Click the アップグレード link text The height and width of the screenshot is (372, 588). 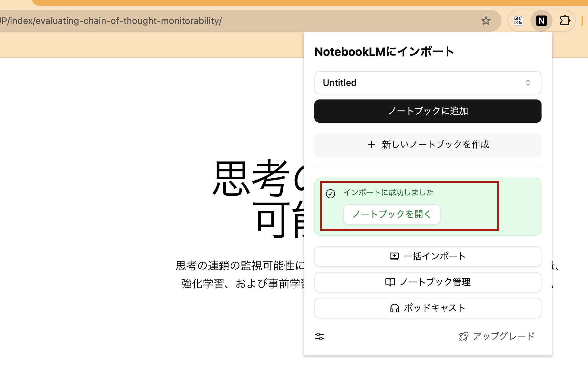pyautogui.click(x=503, y=336)
